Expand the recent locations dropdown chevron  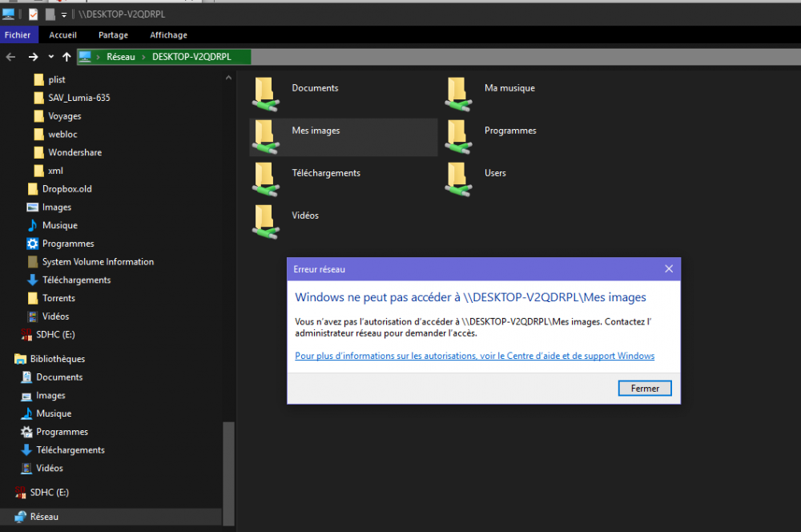[51, 57]
